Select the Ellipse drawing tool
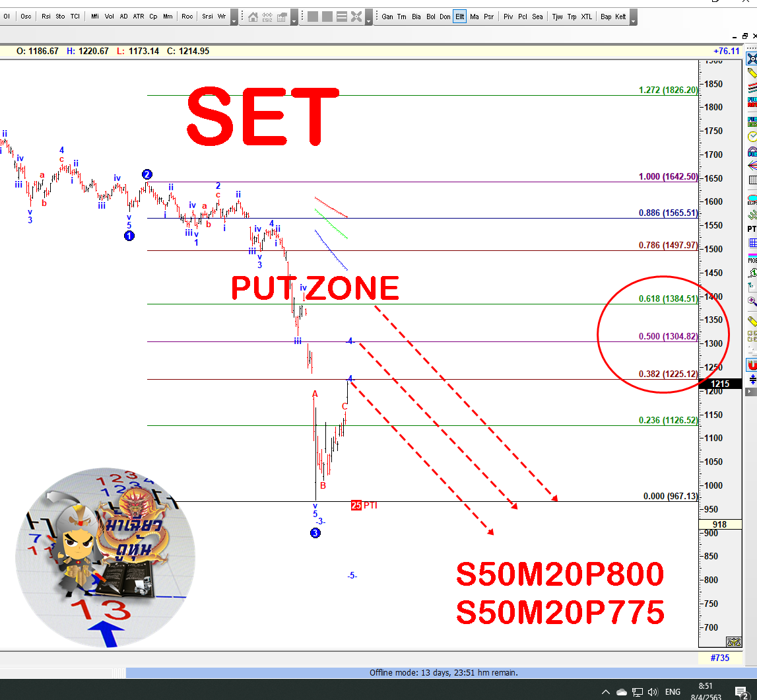 point(752,198)
